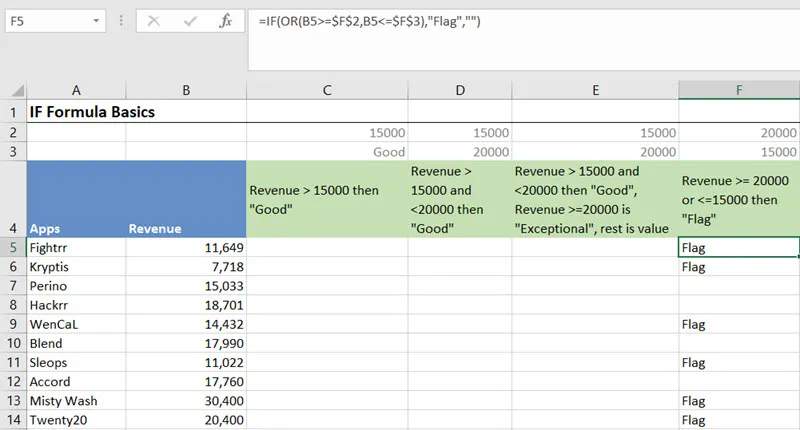Click inside the formula bar text
The image size is (800, 430).
coord(500,22)
